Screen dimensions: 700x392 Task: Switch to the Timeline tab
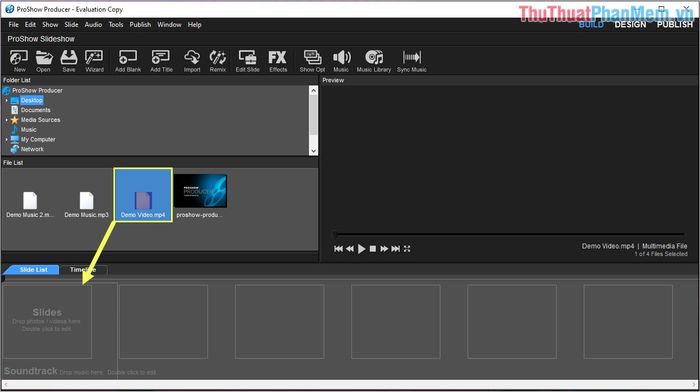point(83,270)
